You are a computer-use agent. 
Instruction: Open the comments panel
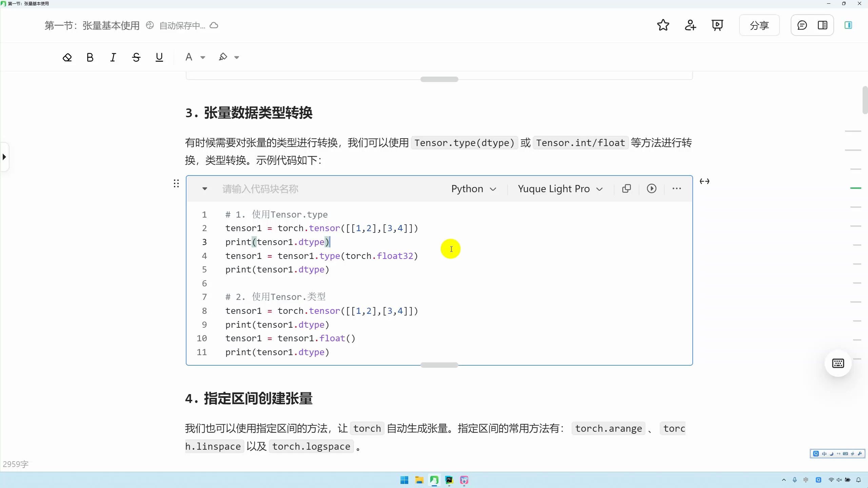click(x=802, y=25)
